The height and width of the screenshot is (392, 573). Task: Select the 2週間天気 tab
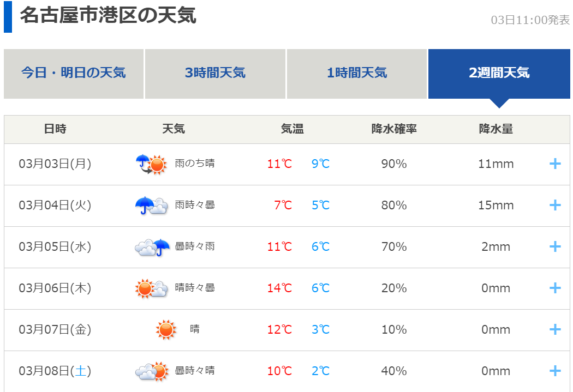click(499, 74)
